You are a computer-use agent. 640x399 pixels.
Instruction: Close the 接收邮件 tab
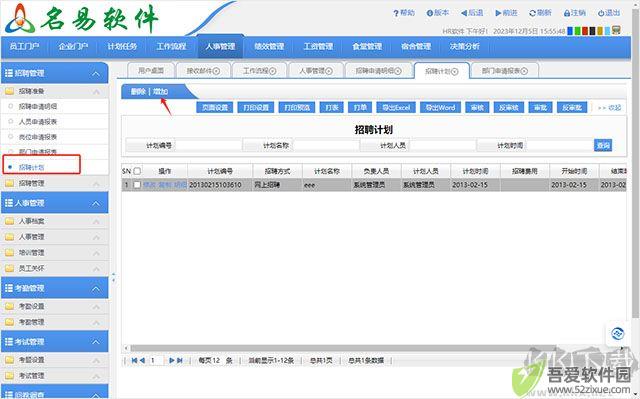pos(216,71)
